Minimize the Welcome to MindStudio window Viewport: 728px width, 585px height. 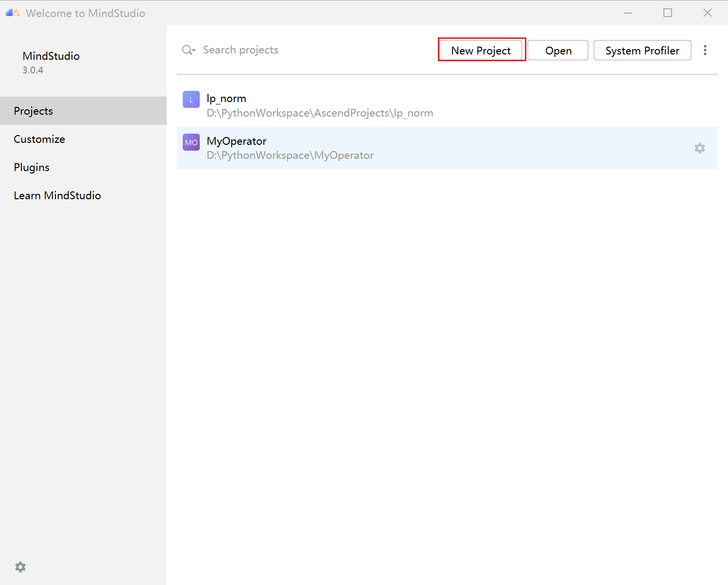pyautogui.click(x=628, y=13)
